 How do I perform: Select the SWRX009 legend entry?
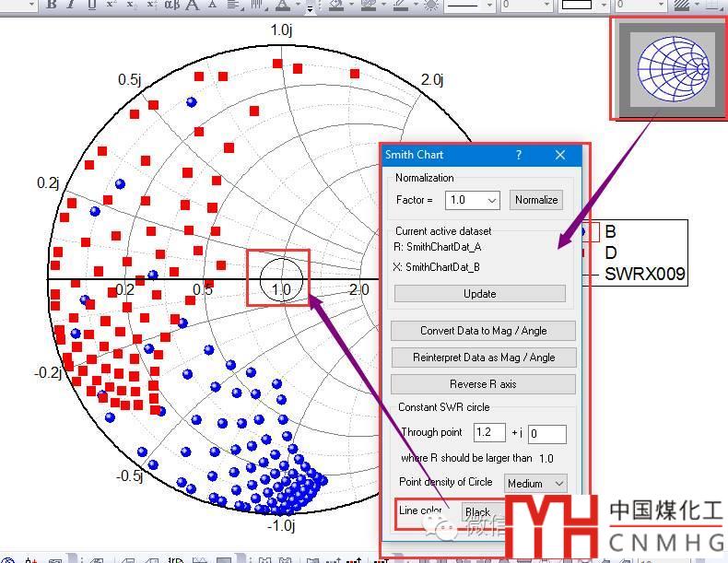pos(644,275)
